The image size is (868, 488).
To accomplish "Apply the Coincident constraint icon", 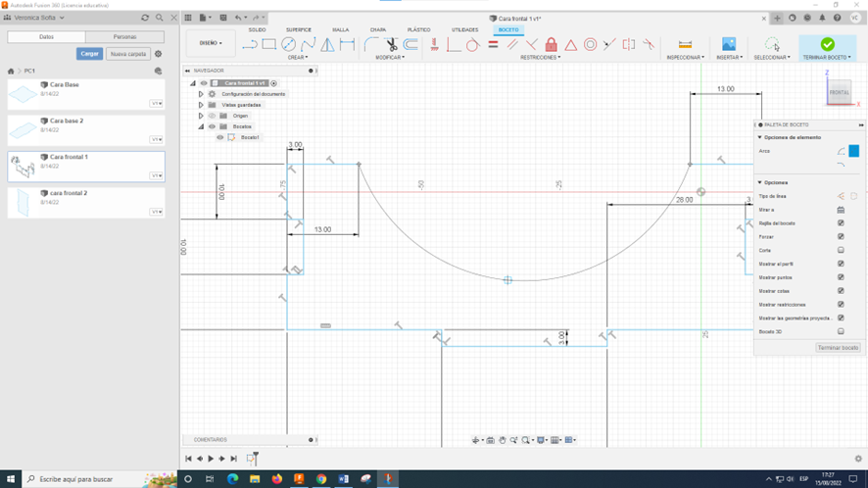I will click(x=454, y=44).
